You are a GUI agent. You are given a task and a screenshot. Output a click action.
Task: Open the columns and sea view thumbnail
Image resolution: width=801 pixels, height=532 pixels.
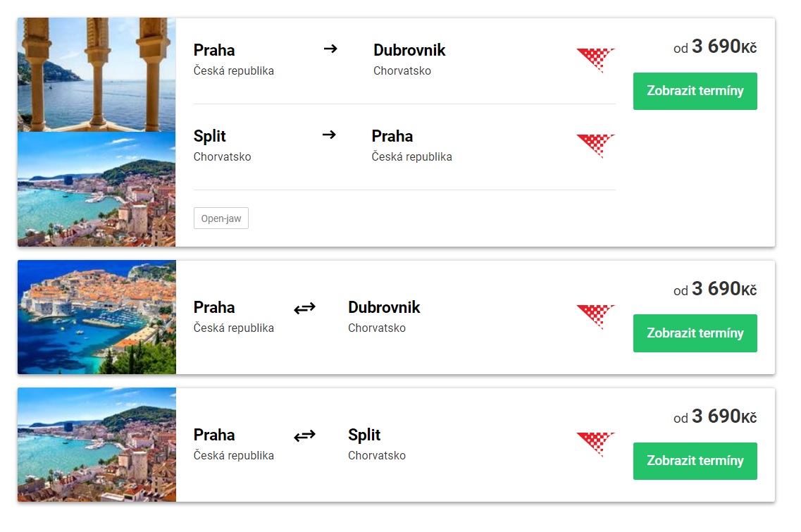(x=97, y=75)
